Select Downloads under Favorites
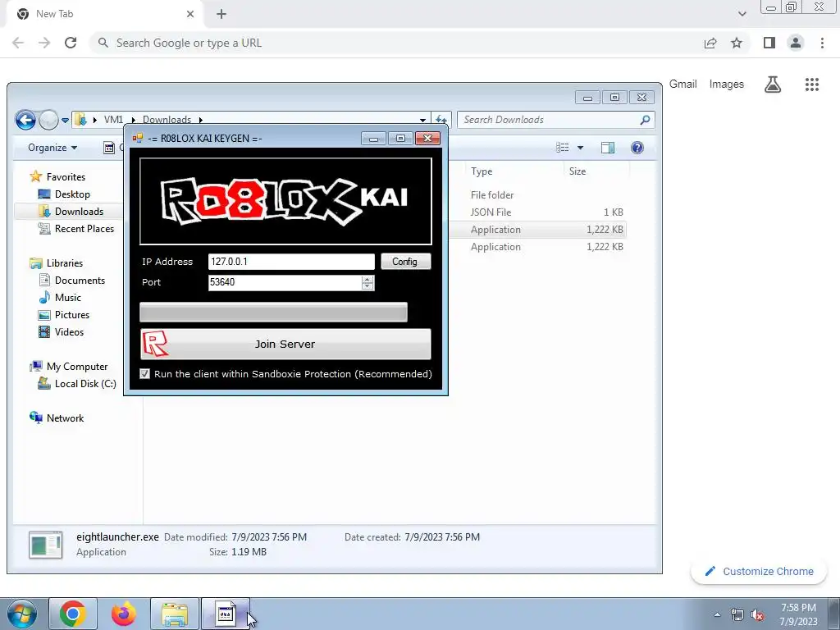 79,212
